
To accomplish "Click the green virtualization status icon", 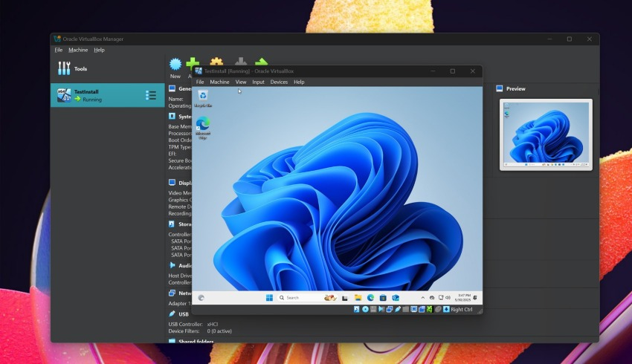I will (x=430, y=309).
